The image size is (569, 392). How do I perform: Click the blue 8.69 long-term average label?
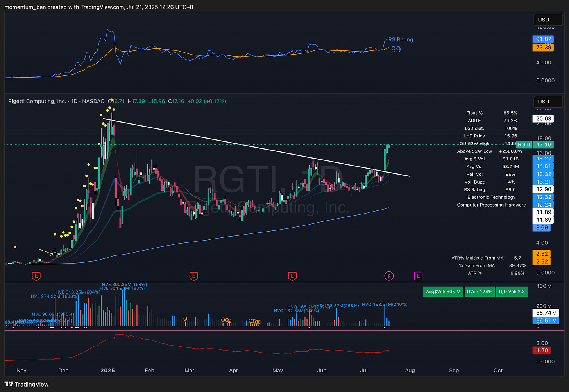click(x=542, y=227)
